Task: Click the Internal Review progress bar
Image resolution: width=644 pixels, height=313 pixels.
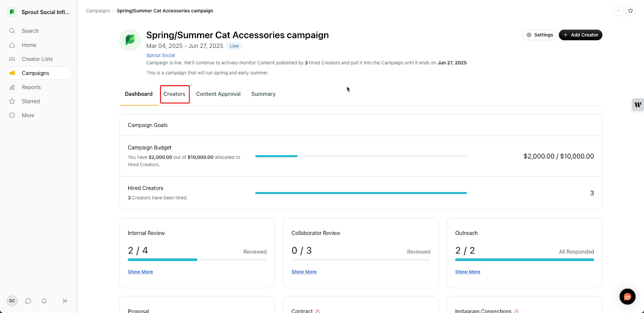Action: pyautogui.click(x=197, y=260)
